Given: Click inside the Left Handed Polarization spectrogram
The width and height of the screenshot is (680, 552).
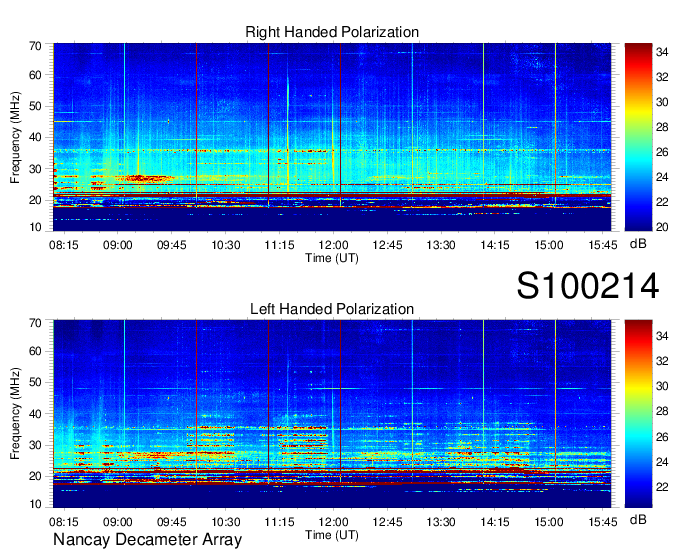Looking at the screenshot, I should (x=332, y=414).
